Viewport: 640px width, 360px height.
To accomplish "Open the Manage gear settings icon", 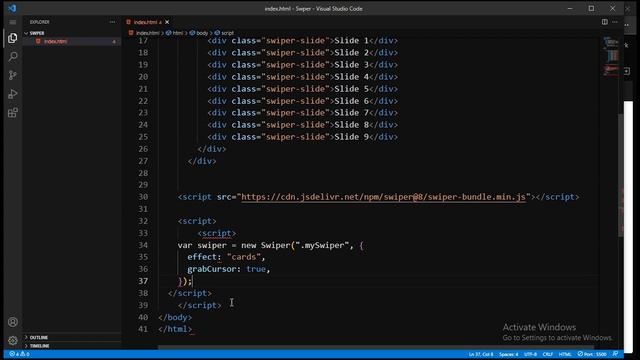I will point(13,340).
